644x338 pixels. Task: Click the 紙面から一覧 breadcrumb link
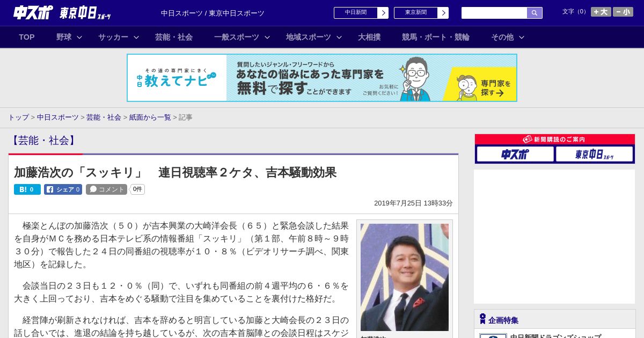point(150,117)
